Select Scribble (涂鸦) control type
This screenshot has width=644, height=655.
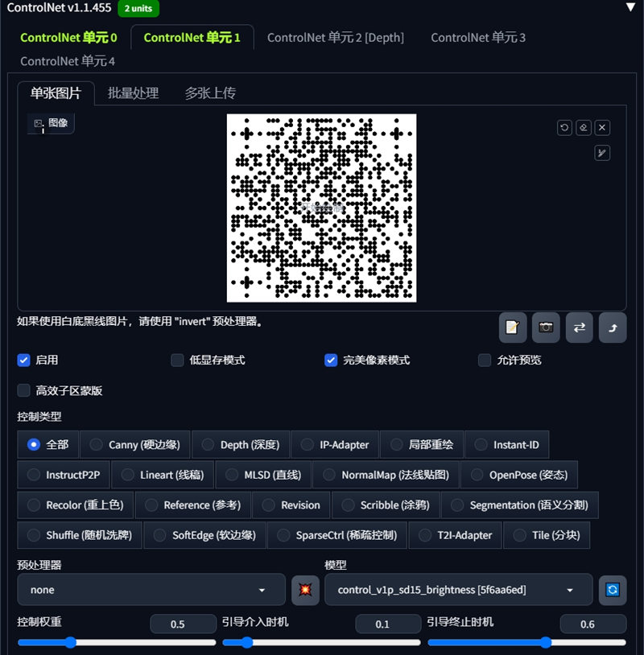386,505
